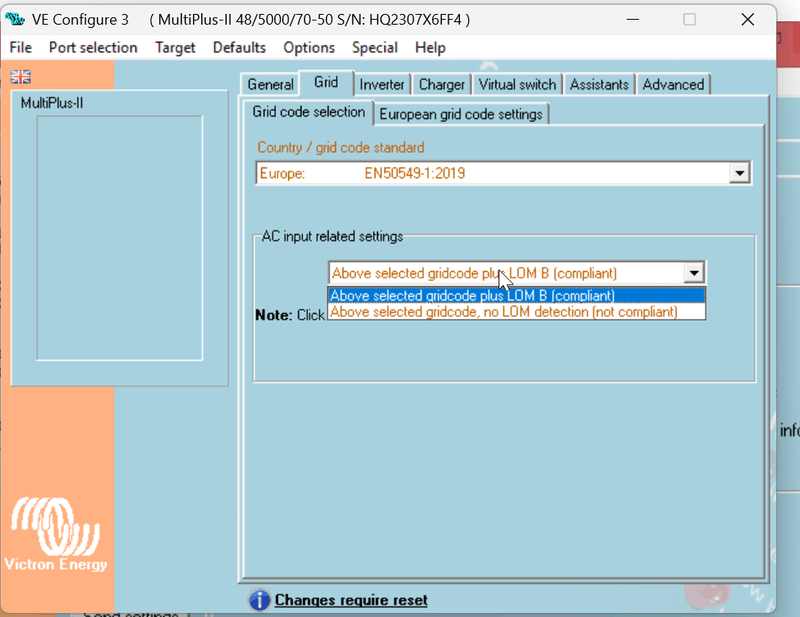800x617 pixels.
Task: Switch to the Advanced tab
Action: point(673,85)
